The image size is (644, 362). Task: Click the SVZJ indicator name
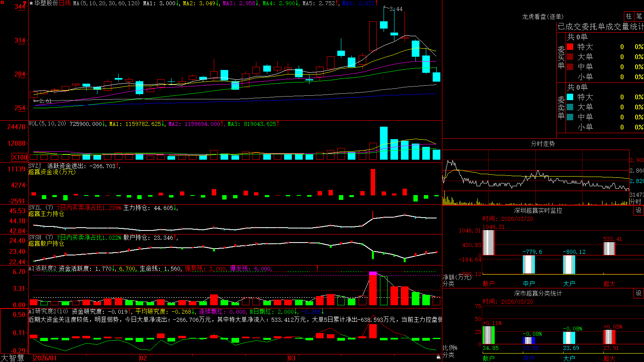(x=35, y=166)
